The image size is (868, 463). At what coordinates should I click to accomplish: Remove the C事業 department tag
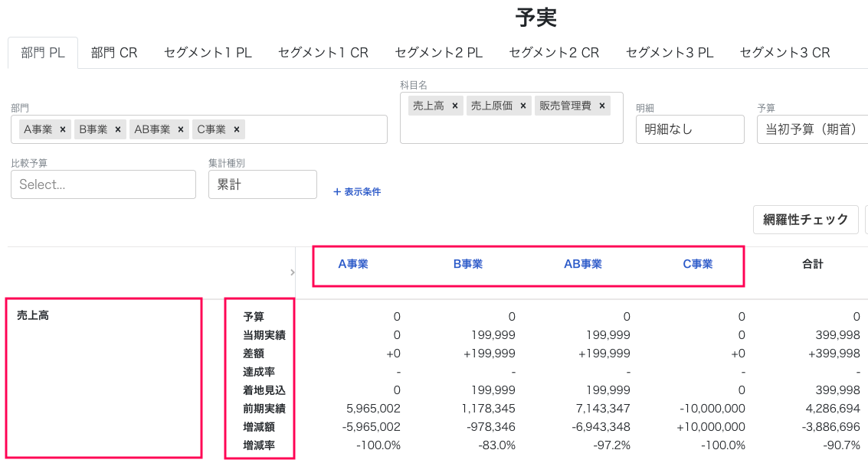(x=237, y=129)
